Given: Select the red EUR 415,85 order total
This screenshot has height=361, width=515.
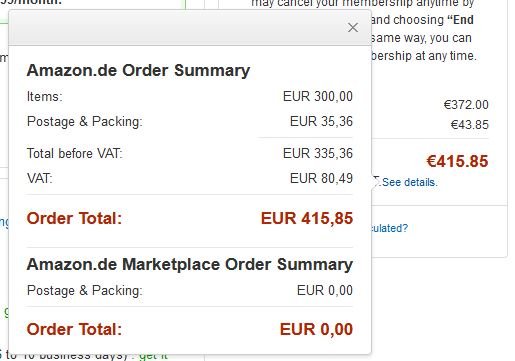Looking at the screenshot, I should coord(307,218).
